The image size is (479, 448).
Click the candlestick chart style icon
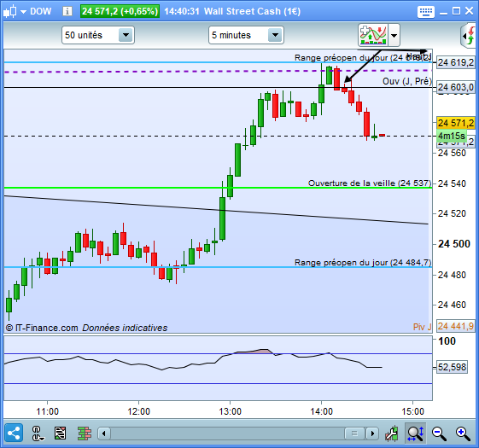pyautogui.click(x=9, y=12)
